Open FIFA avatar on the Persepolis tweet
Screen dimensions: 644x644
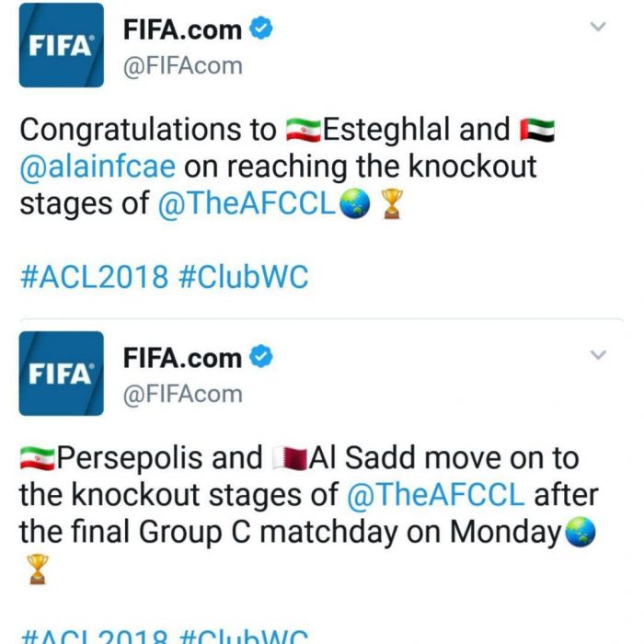pos(62,374)
